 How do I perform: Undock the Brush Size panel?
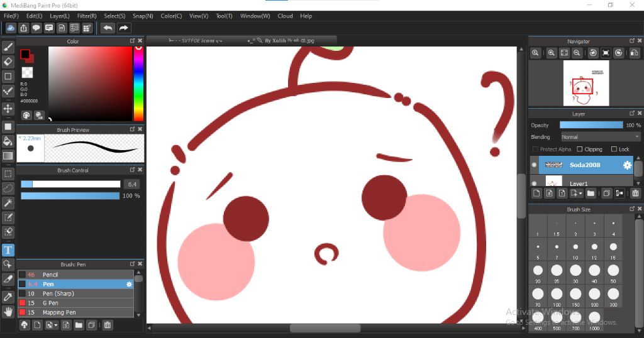(x=632, y=209)
